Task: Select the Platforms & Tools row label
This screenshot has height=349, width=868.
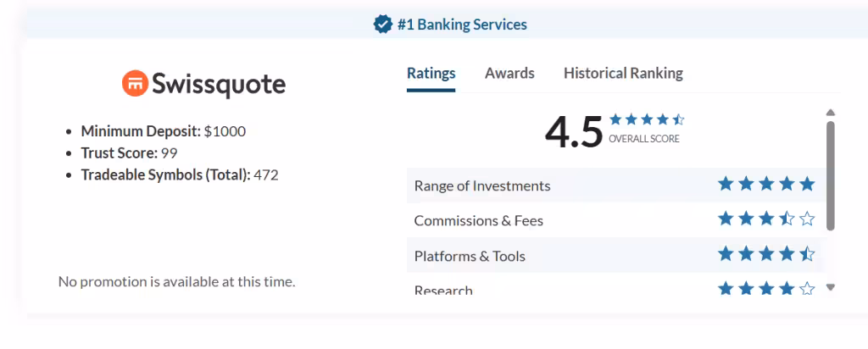Action: (x=469, y=256)
